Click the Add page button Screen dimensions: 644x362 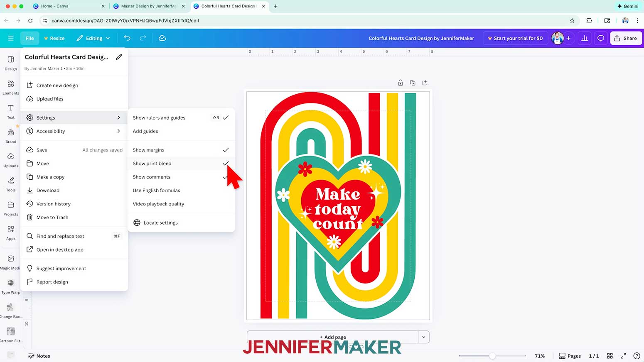(332, 337)
